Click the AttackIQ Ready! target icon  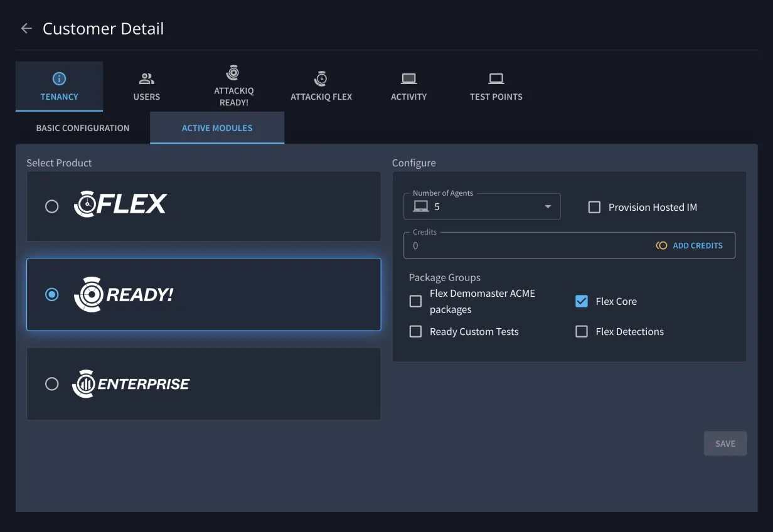[x=233, y=73]
